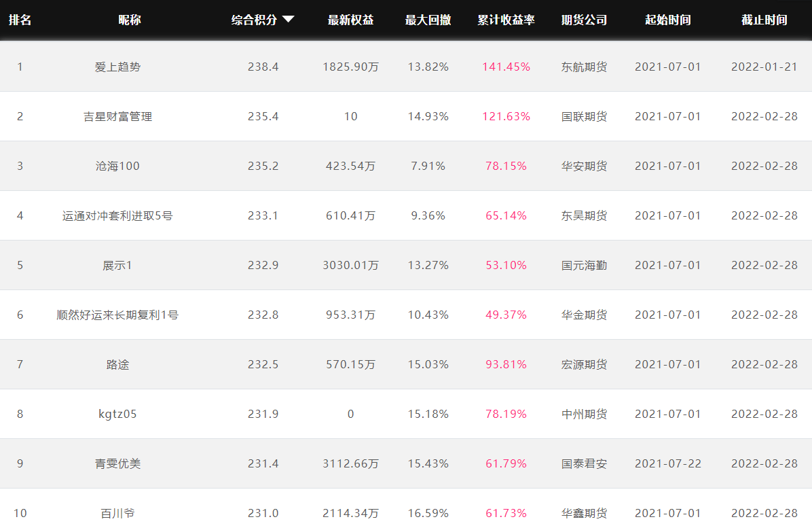
Task: Click equity value 610.41万
Action: (350, 215)
